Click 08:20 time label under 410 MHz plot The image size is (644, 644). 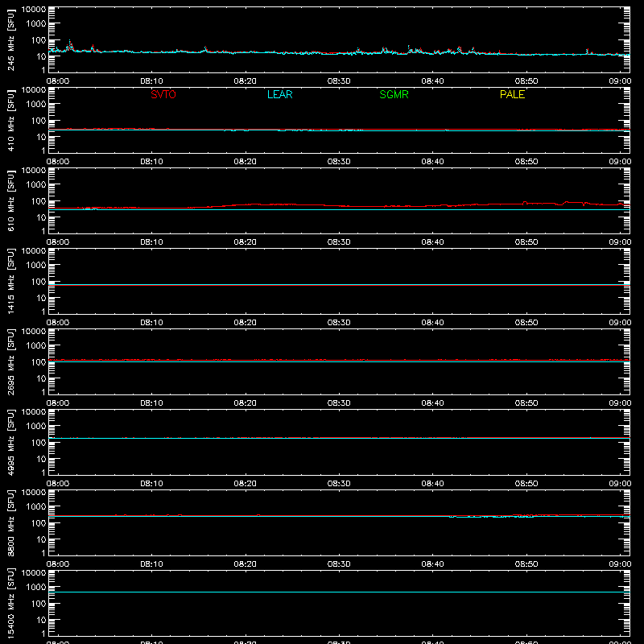click(246, 162)
